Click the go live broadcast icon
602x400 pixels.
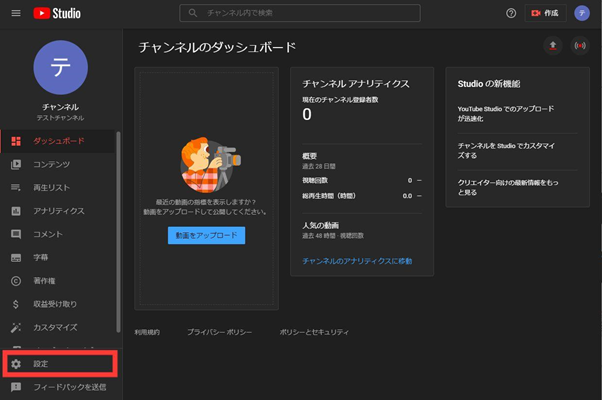[580, 46]
